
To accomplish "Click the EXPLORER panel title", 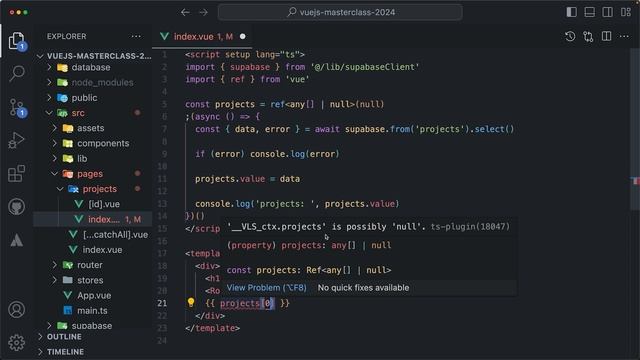I will pos(67,36).
